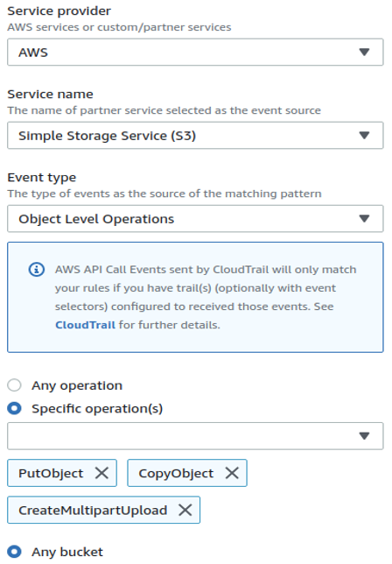This screenshot has height=564, width=392.
Task: Click the 'type of events as the source' description
Action: [164, 194]
